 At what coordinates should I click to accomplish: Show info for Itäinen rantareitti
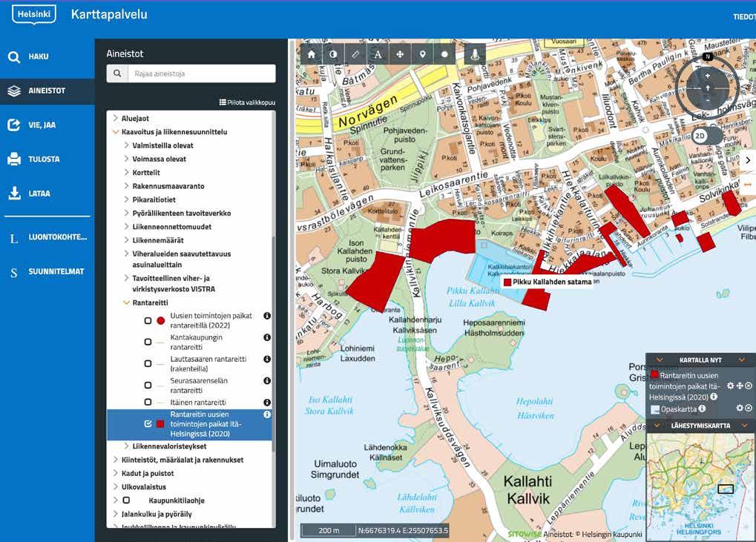pos(266,403)
